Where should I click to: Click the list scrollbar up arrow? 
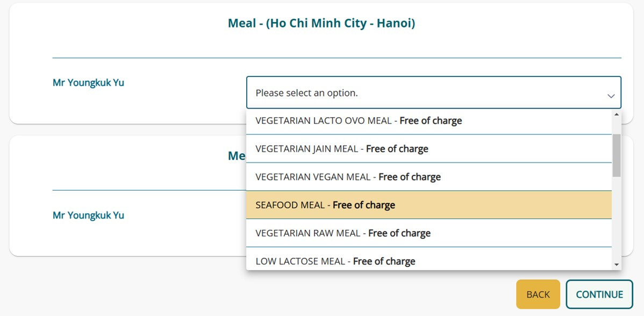(x=616, y=114)
